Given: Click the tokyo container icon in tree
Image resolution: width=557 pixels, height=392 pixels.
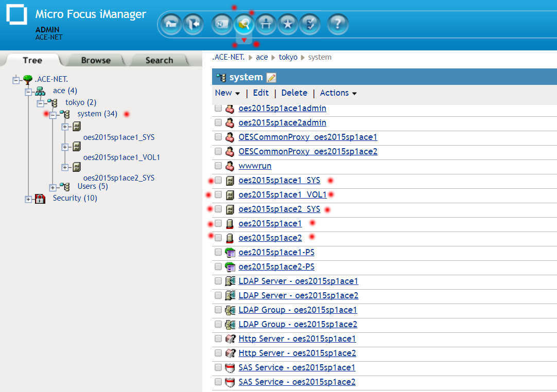Looking at the screenshot, I should (53, 102).
